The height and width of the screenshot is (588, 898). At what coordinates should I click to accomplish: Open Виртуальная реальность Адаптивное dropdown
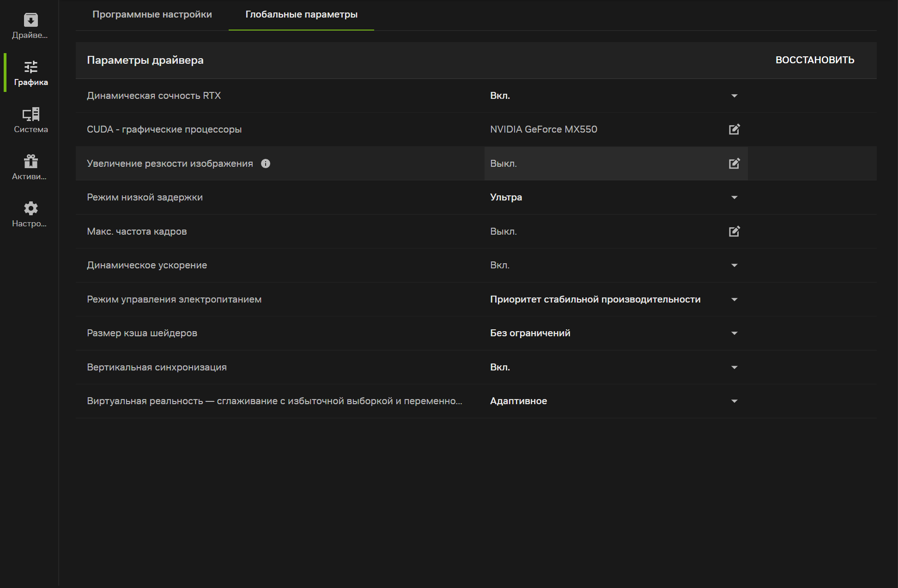(x=734, y=401)
